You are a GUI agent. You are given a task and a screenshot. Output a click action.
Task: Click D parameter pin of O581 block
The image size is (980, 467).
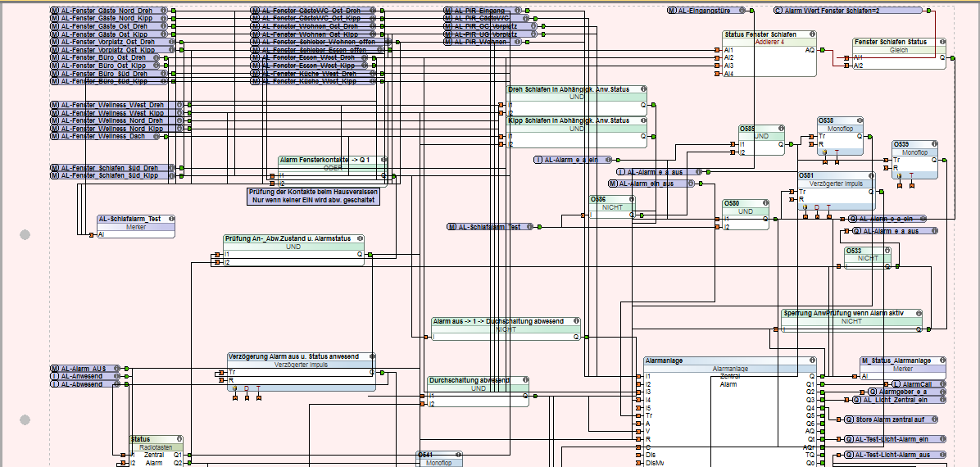817,215
